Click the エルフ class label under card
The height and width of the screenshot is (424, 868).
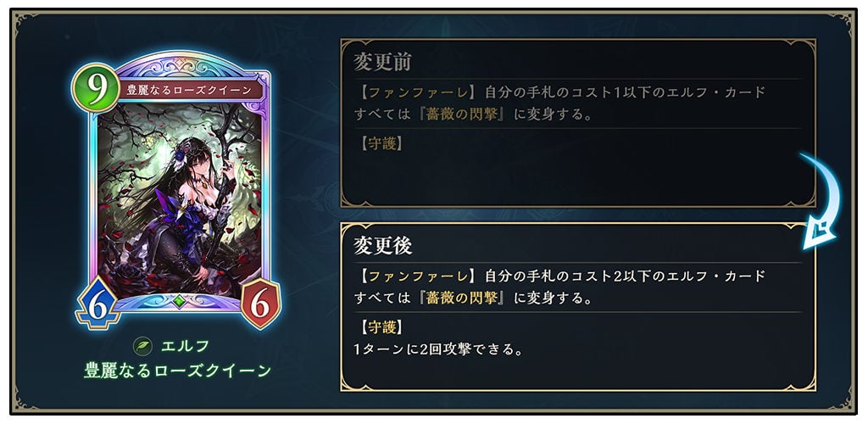(x=186, y=347)
